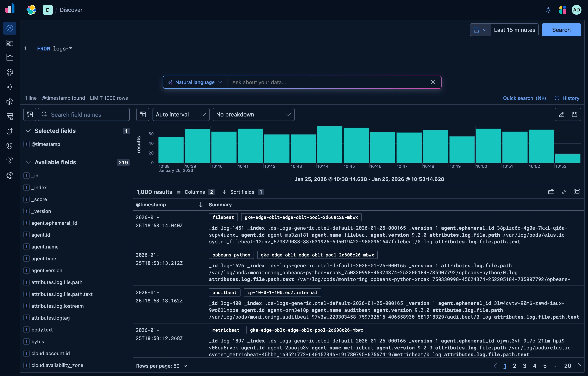The height and width of the screenshot is (376, 588).
Task: Open the D space selector
Action: (x=48, y=10)
